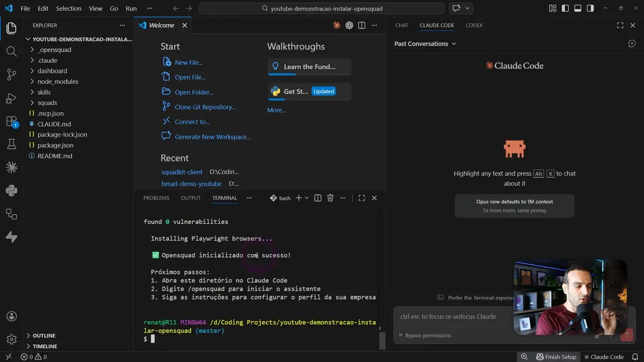Open the Selection menu
Viewport: 644px width, 362px height.
[x=68, y=9]
